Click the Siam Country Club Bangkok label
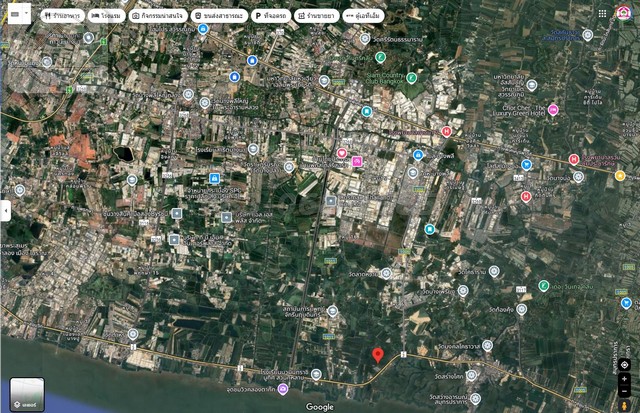Screen dimensions: 640x413 click(385, 78)
